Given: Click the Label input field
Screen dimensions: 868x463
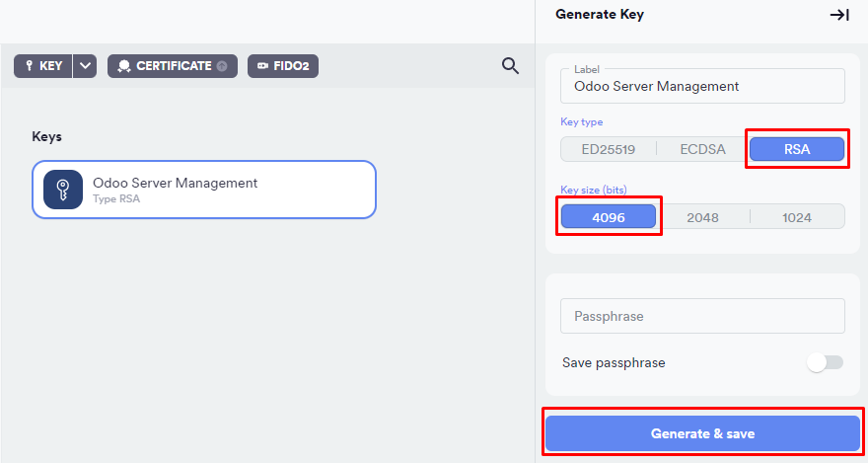Looking at the screenshot, I should click(x=702, y=86).
